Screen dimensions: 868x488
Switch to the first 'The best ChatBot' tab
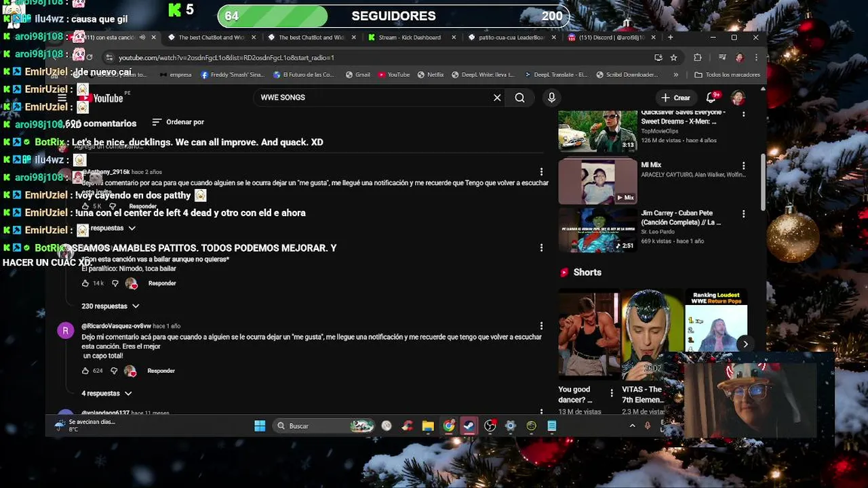[x=210, y=37]
